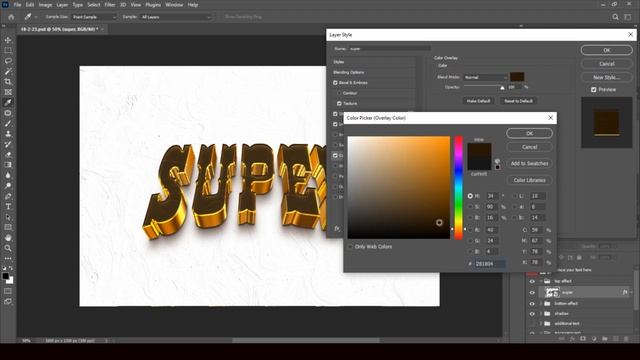Image resolution: width=640 pixels, height=360 pixels.
Task: Expand effects arrow on super layer
Action: pos(631,292)
